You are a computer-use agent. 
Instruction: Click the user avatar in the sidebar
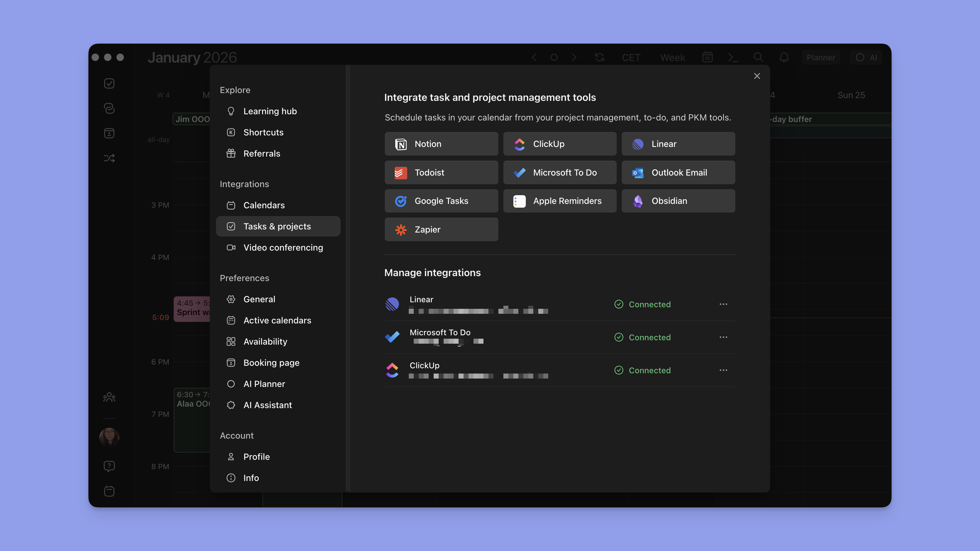109,436
